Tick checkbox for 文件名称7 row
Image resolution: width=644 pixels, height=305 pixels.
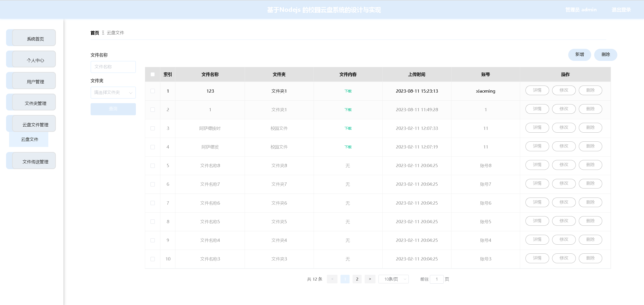(153, 184)
